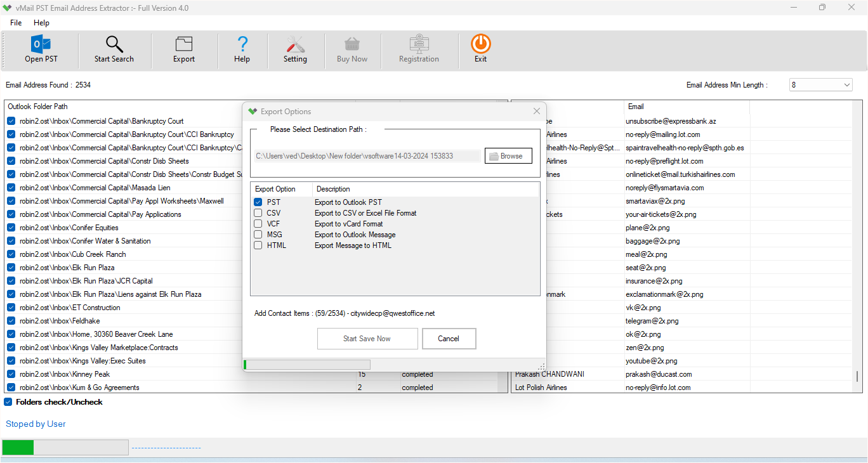Maximize the application window
This screenshot has height=463, width=868.
coord(822,8)
